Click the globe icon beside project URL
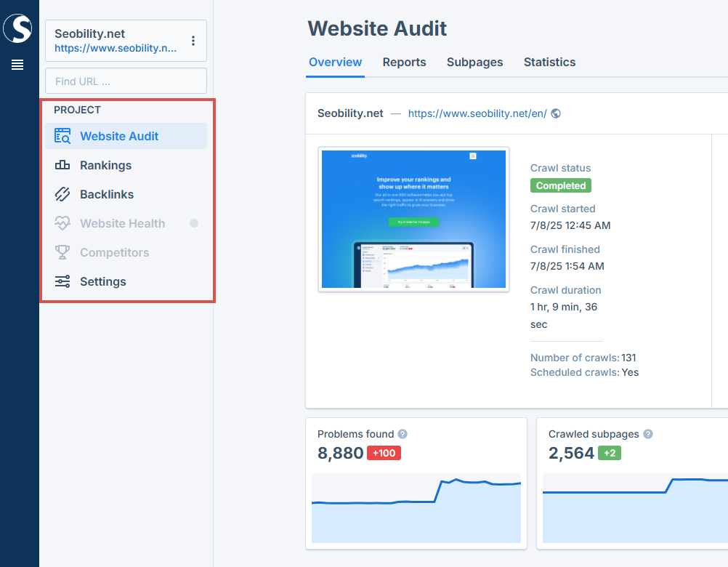 (556, 113)
